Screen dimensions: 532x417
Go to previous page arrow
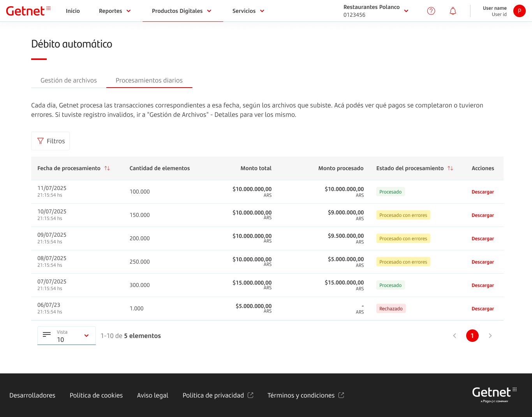coord(454,336)
